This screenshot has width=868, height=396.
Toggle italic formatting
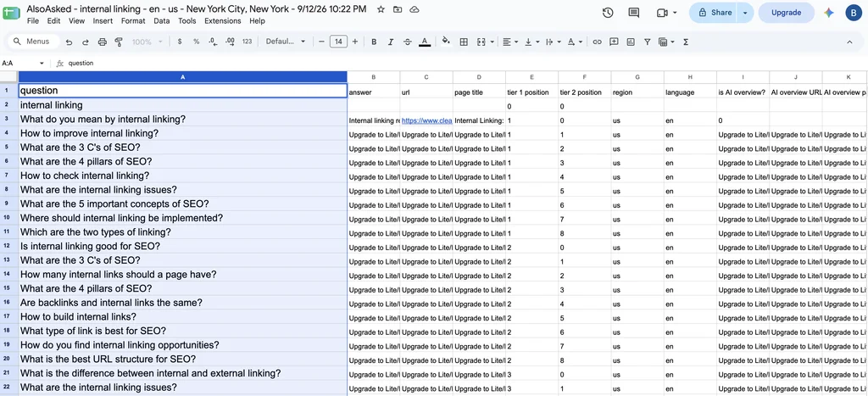391,42
